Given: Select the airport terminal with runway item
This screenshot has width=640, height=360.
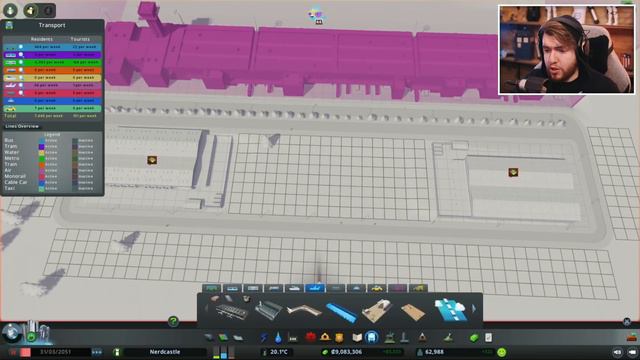Looking at the screenshot, I should tap(378, 311).
